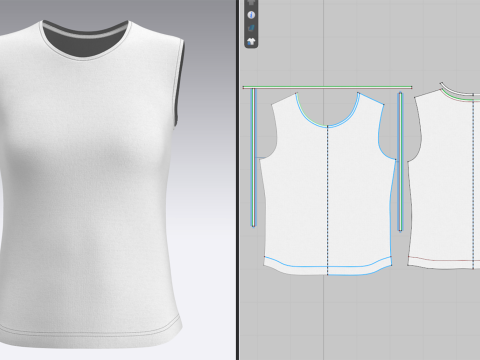
Task: Select the front pattern's dashed center line
Action: coord(328,200)
